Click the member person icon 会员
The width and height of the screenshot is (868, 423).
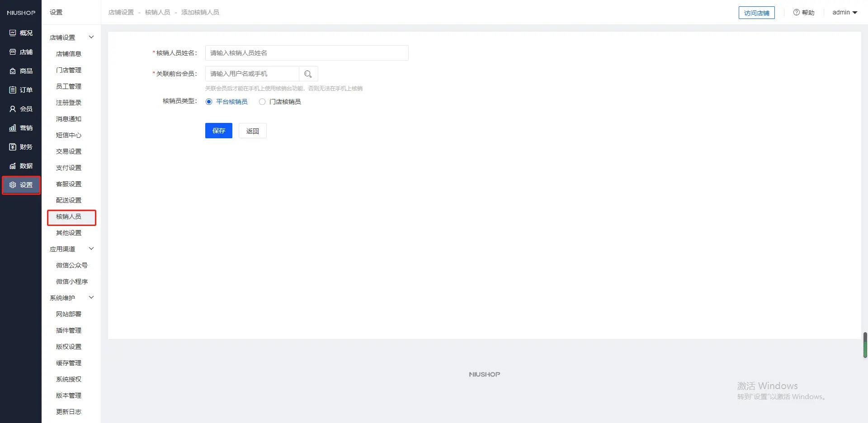(x=13, y=109)
